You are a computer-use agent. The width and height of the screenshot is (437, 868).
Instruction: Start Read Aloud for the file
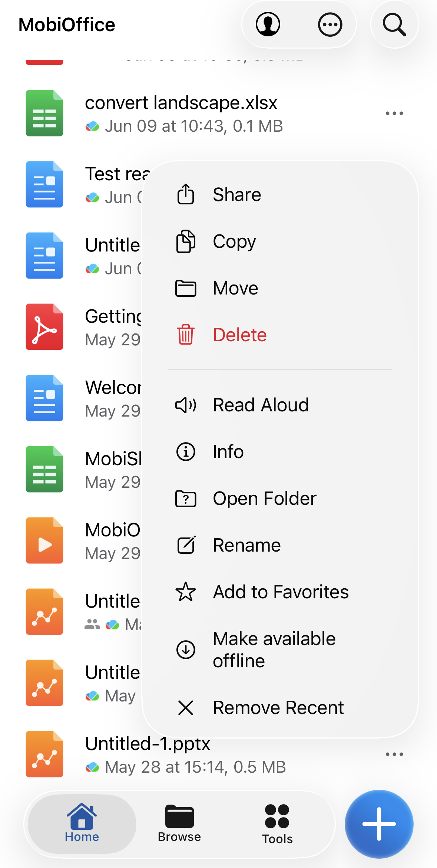pos(280,405)
